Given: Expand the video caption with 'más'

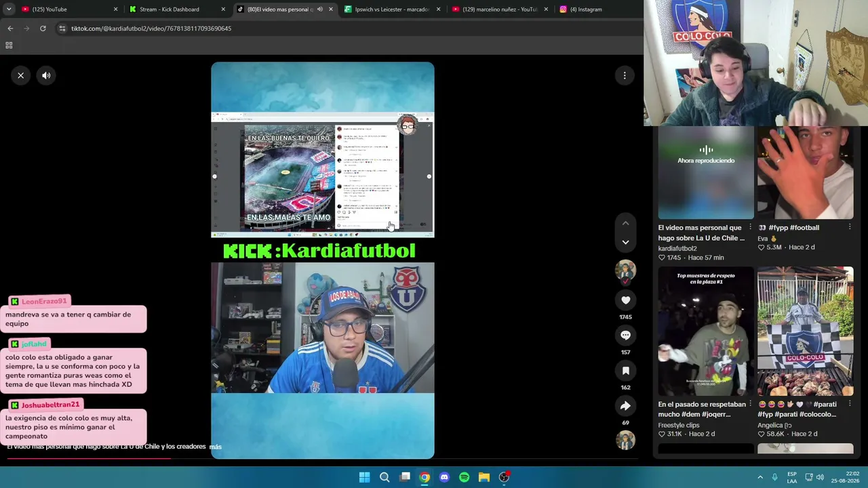Looking at the screenshot, I should pos(216,447).
